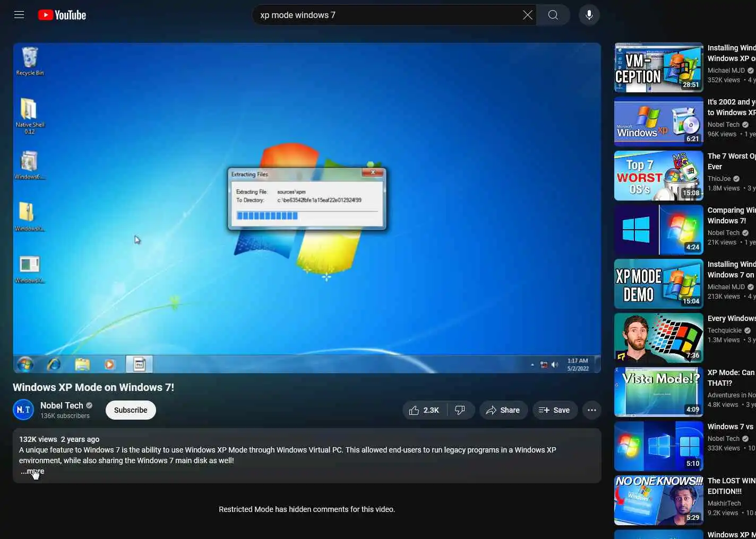Open 'The LOST WIN' video title link
Image resolution: width=756 pixels, height=539 pixels.
click(x=732, y=486)
